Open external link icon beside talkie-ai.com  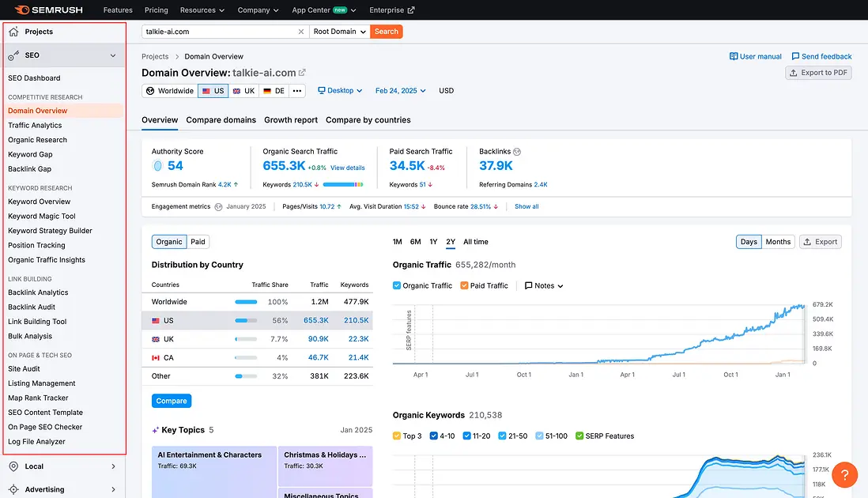302,73
